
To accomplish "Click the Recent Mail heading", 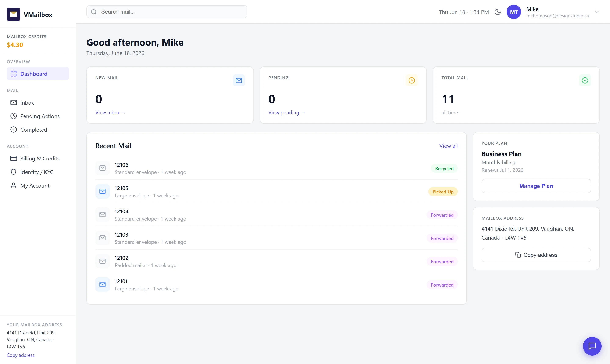I will coord(113,146).
